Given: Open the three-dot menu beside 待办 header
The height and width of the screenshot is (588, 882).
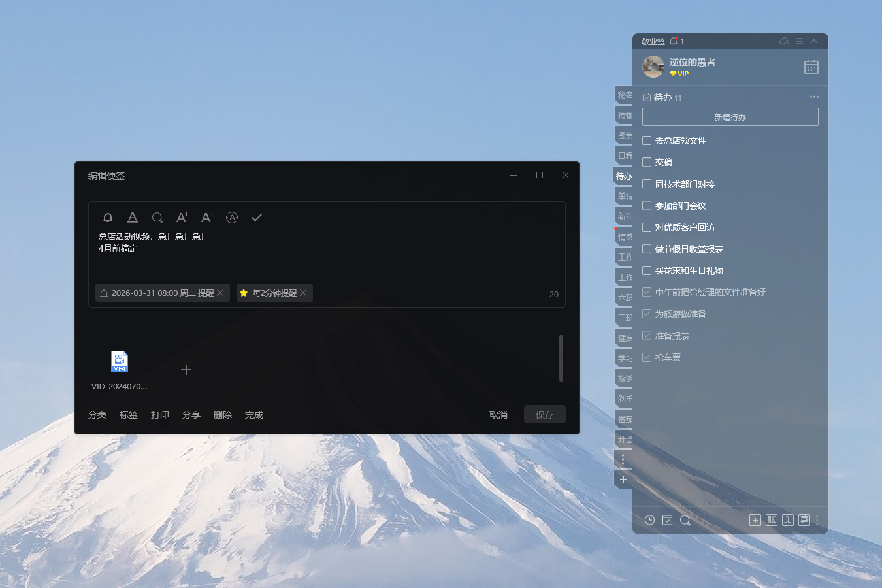Looking at the screenshot, I should (x=814, y=97).
